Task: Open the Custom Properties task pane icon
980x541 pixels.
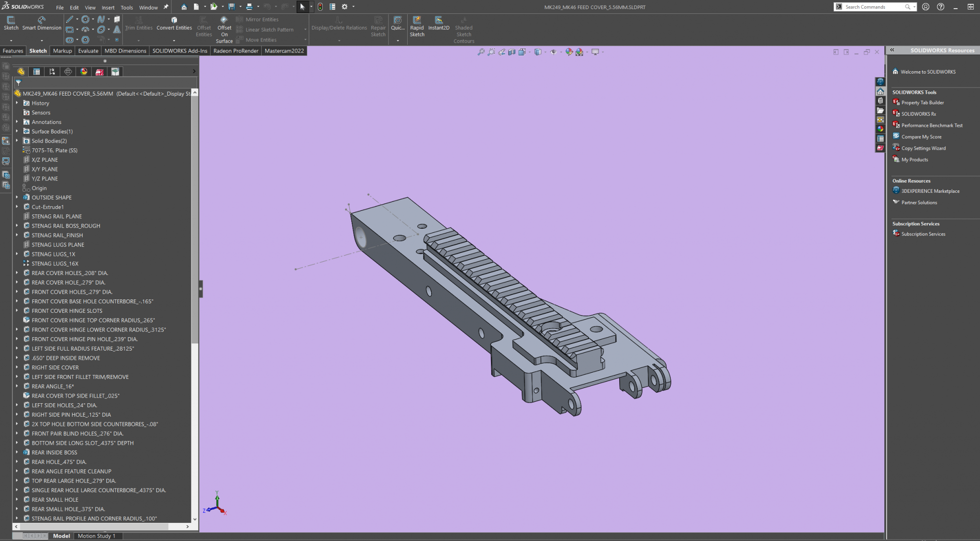Action: point(880,139)
